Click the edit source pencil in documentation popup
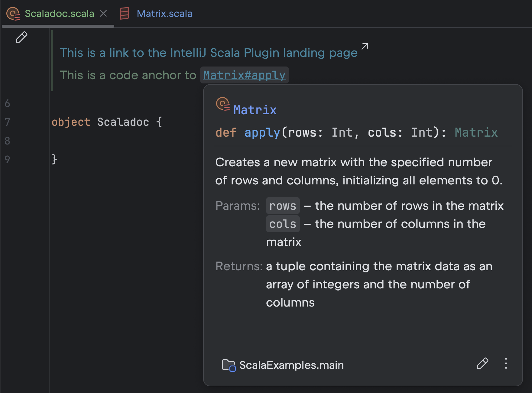 (482, 363)
